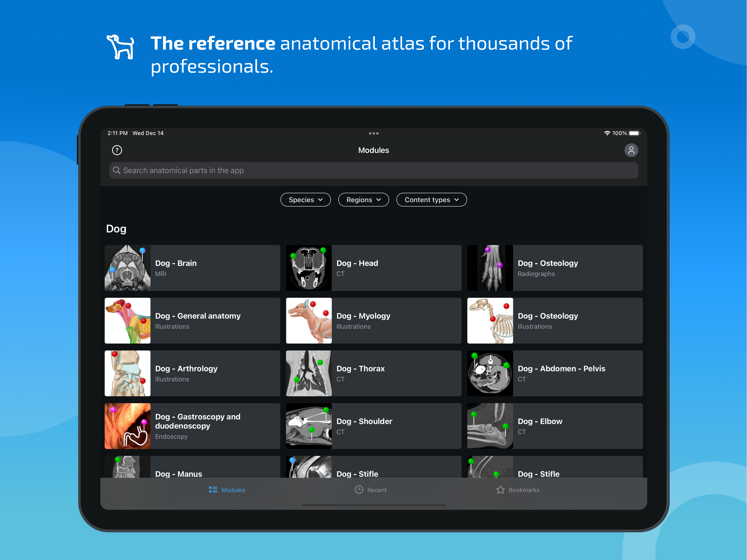Select the Dog - Head CT thumbnail
The width and height of the screenshot is (747, 560).
pyautogui.click(x=309, y=268)
